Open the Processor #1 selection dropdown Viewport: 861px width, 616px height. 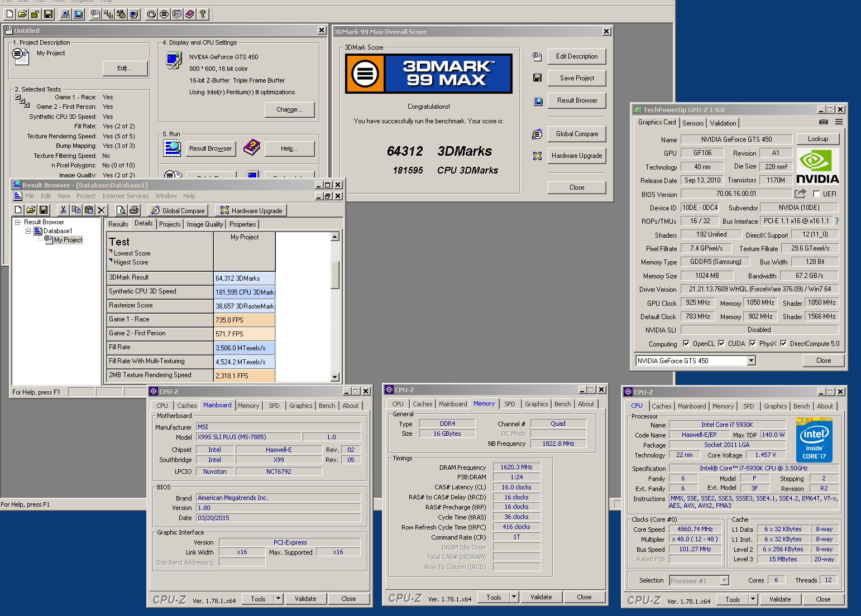pos(724,581)
